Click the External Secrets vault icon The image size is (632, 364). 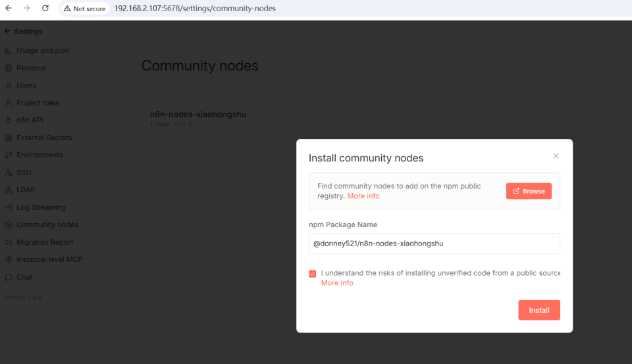pyautogui.click(x=9, y=138)
